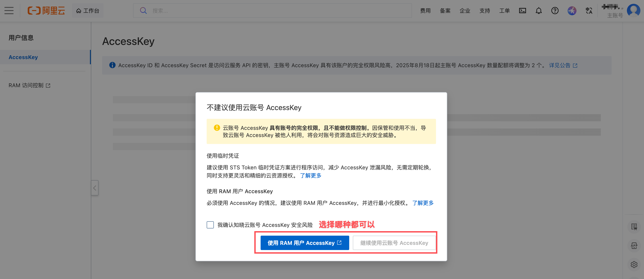Open the 企业 menu
Image resolution: width=644 pixels, height=279 pixels.
coord(465,11)
